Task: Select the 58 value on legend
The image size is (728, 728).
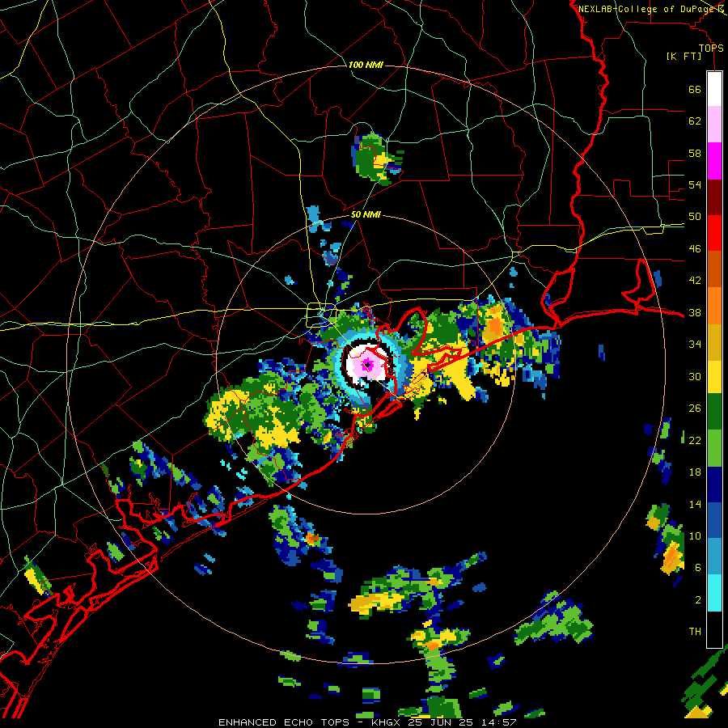Action: [x=695, y=153]
